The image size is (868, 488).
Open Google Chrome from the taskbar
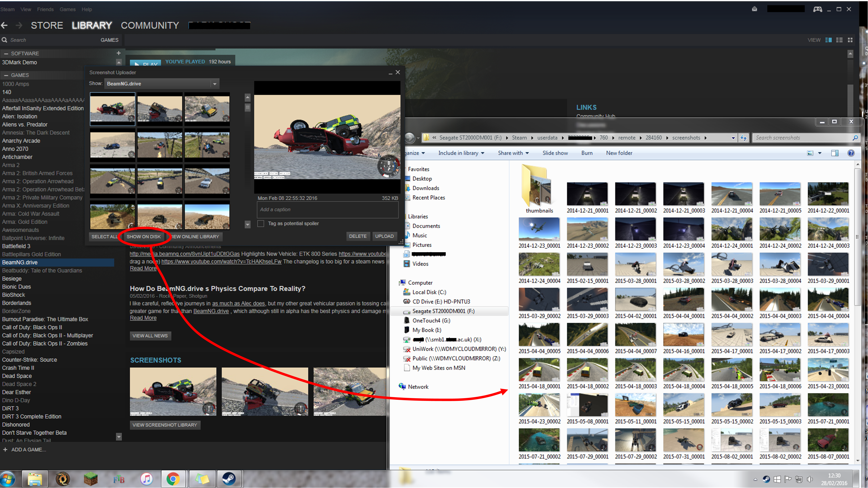[x=173, y=479]
